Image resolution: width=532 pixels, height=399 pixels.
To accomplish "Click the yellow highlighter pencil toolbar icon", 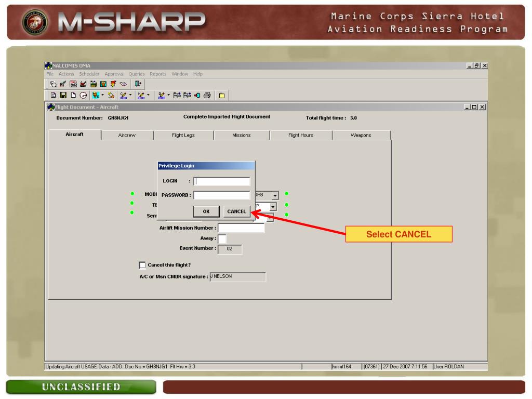I will (x=111, y=96).
